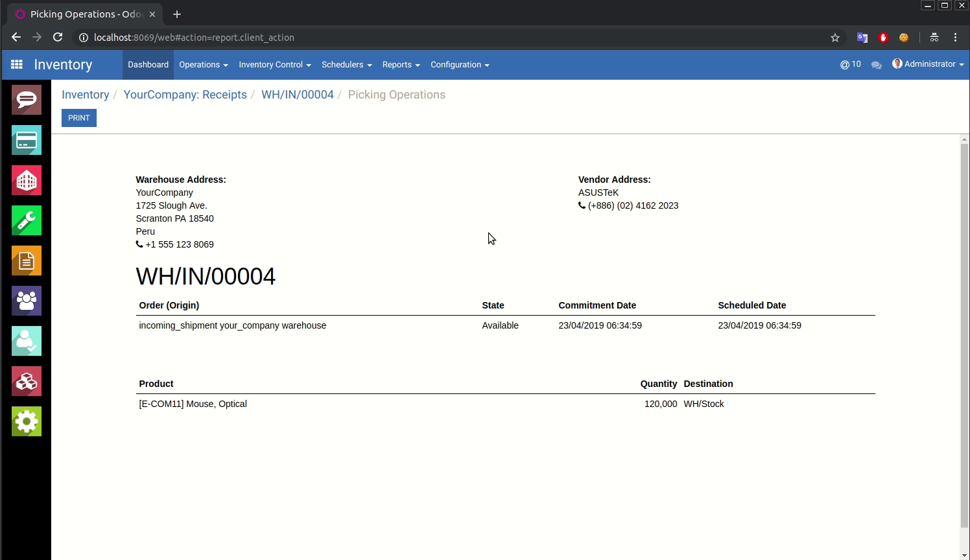970x560 pixels.
Task: Expand the Configuration menu
Action: [459, 65]
